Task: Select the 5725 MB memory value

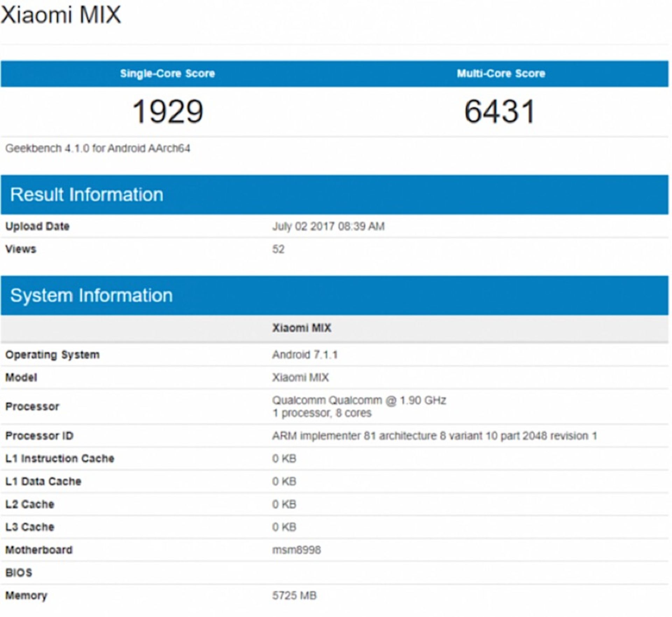Action: (294, 595)
